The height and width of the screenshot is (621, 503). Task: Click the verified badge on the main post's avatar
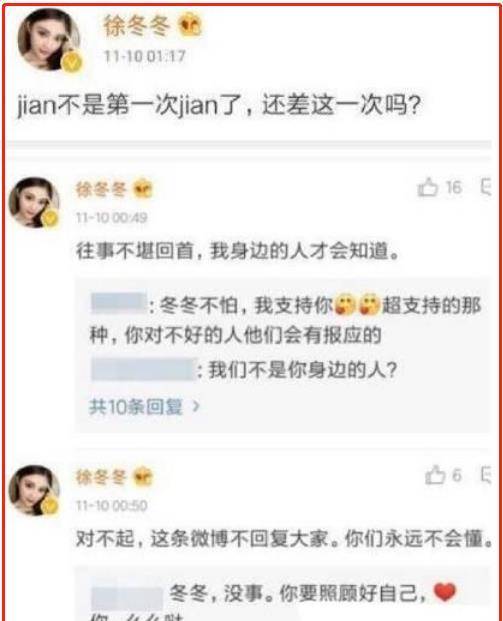(71, 63)
